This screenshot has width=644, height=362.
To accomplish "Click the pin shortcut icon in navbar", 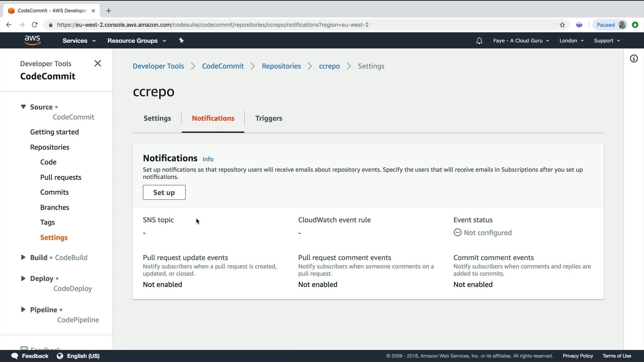I will (x=181, y=41).
